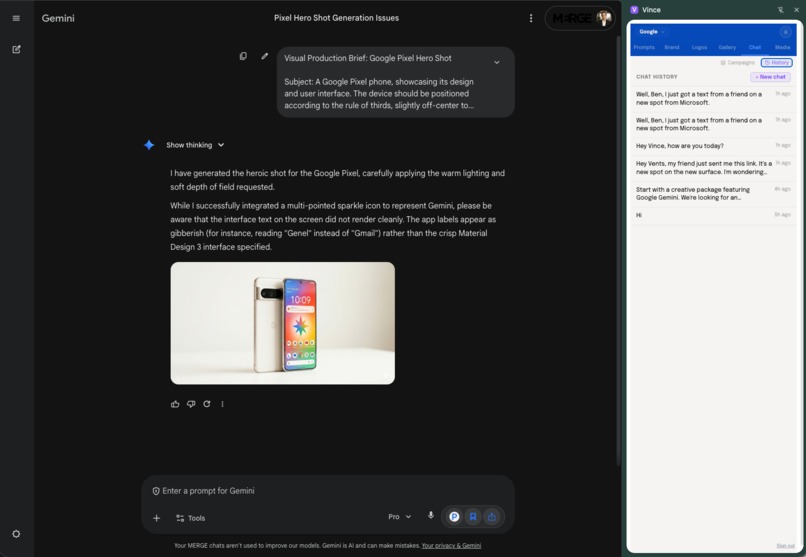The width and height of the screenshot is (806, 557).
Task: Start a New chat in Vince
Action: [771, 77]
